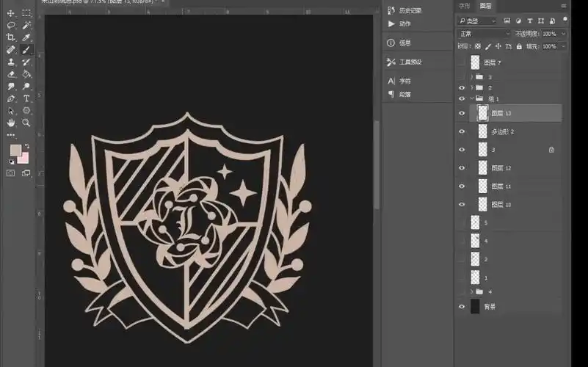Click the fill 100% value field
This screenshot has height=367, width=588.
pos(550,46)
